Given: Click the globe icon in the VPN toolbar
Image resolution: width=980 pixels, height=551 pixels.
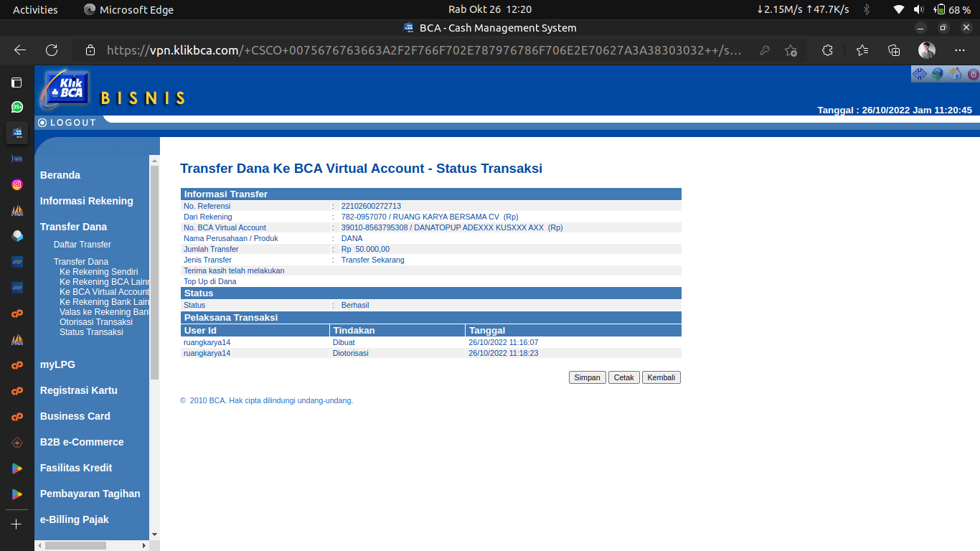Looking at the screenshot, I should click(937, 74).
